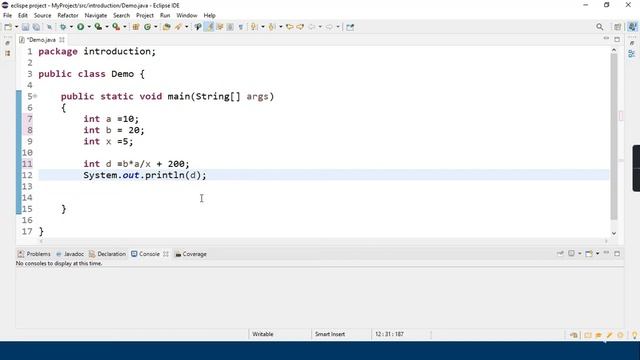Image resolution: width=640 pixels, height=360 pixels.
Task: Open the Coverage dropdown arrow
Action: 107,27
